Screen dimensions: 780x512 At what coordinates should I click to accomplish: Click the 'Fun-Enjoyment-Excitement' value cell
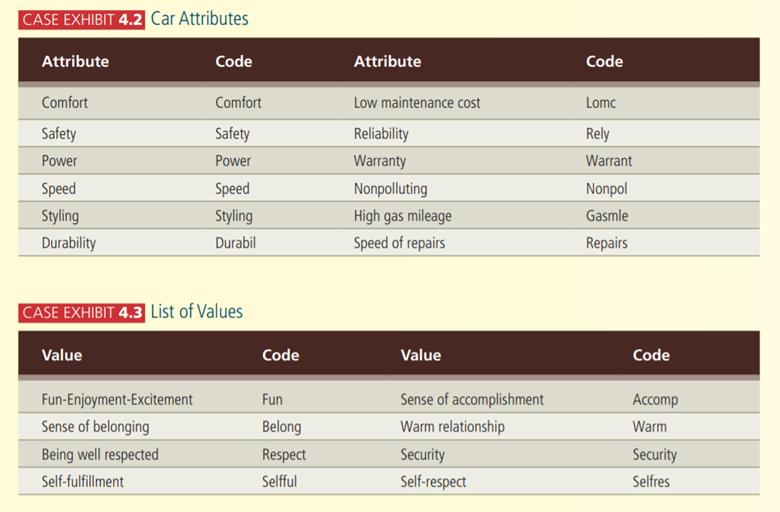117,399
